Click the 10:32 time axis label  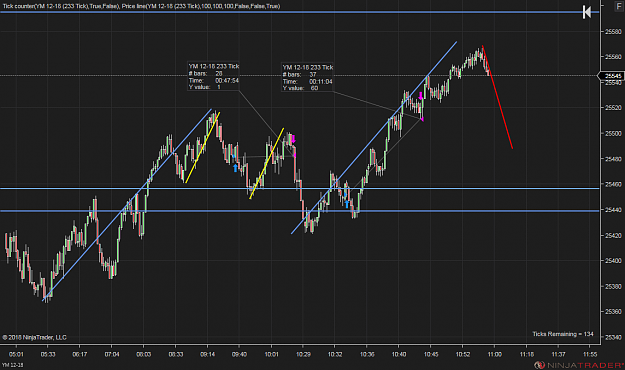click(x=335, y=354)
